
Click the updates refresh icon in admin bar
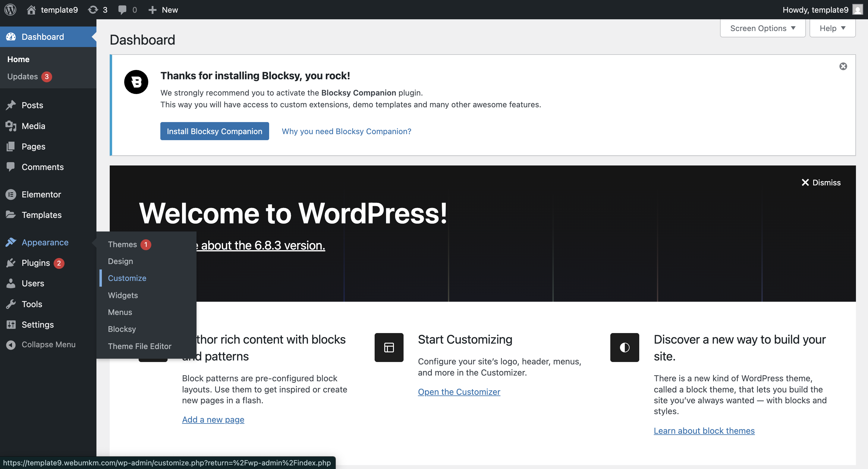[93, 9]
